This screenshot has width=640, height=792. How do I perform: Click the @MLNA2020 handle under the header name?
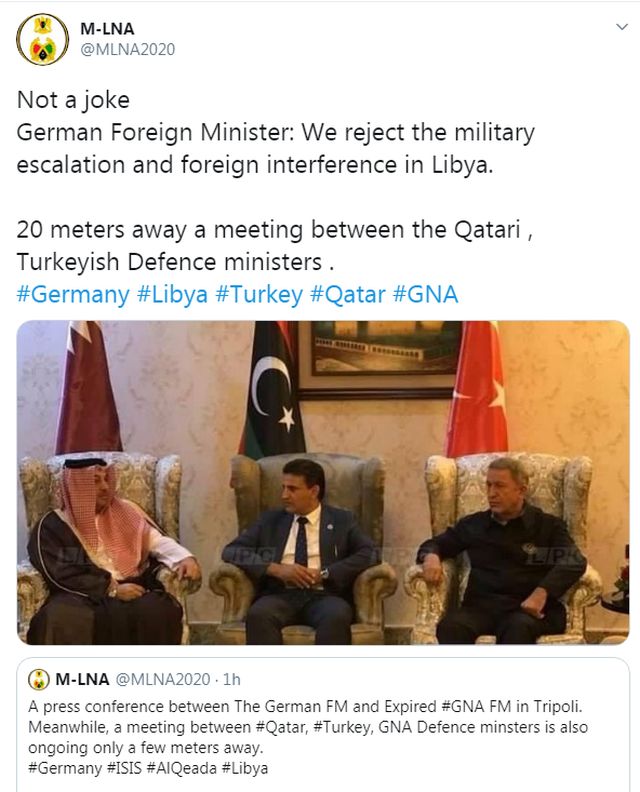[127, 49]
